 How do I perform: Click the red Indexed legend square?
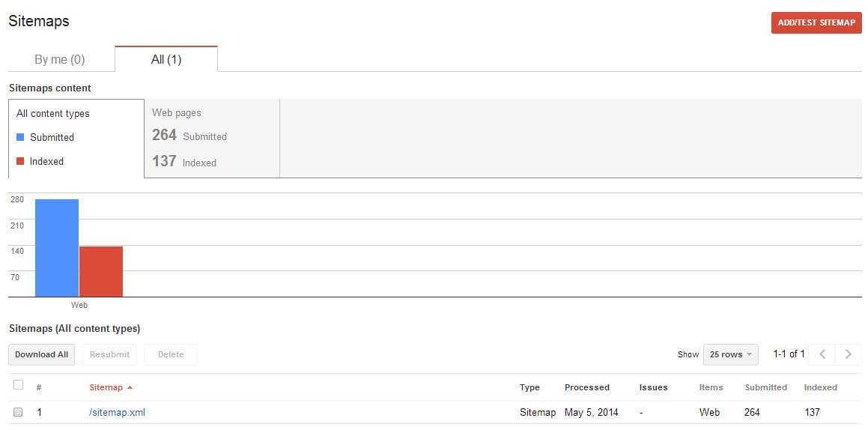pos(20,162)
